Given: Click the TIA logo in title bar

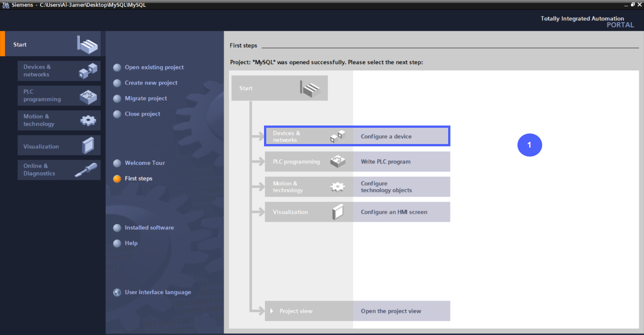Looking at the screenshot, I should point(5,5).
